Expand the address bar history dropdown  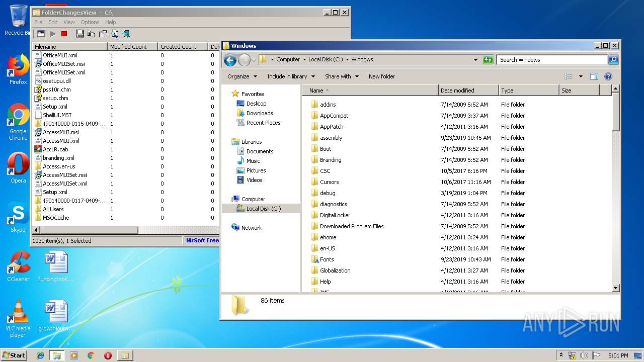click(475, 59)
